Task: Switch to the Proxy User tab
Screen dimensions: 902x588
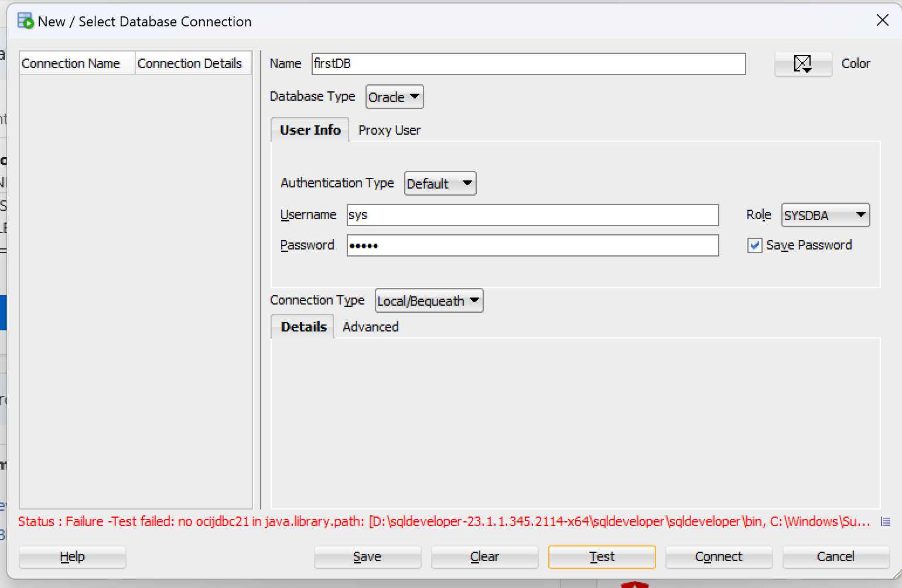Action: pos(389,130)
